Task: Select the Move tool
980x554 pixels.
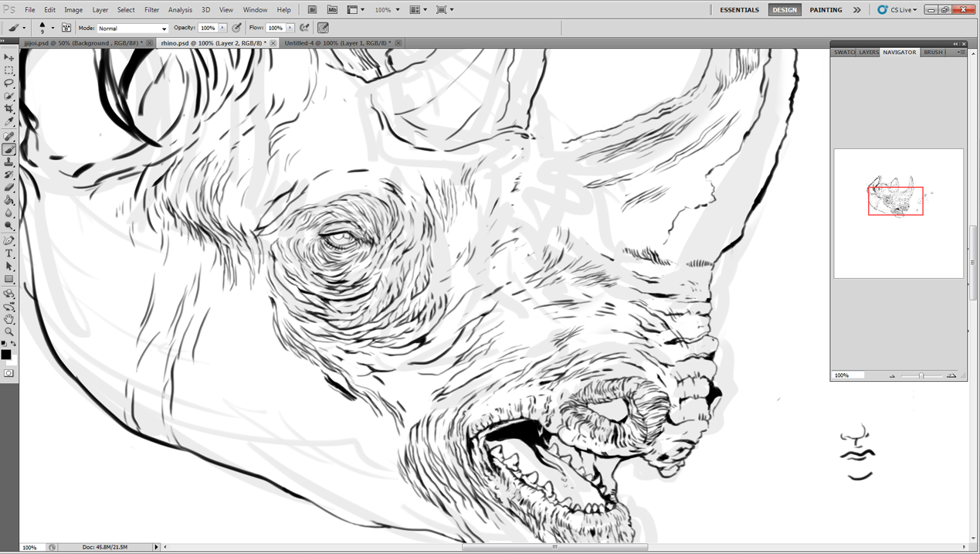Action: (x=9, y=57)
